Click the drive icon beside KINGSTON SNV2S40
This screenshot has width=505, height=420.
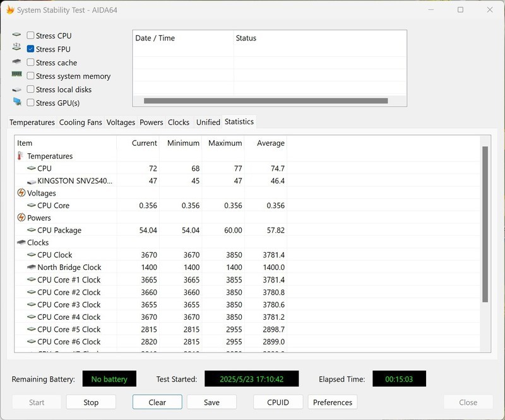point(31,181)
